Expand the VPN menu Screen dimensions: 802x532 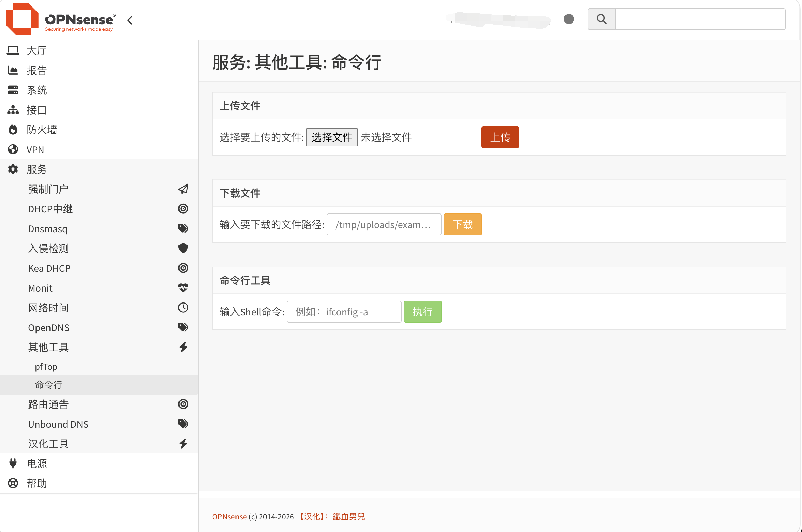pos(99,149)
